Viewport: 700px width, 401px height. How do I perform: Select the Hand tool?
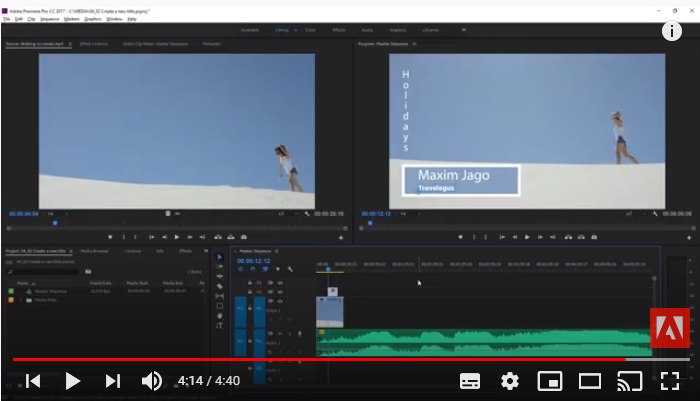(219, 316)
